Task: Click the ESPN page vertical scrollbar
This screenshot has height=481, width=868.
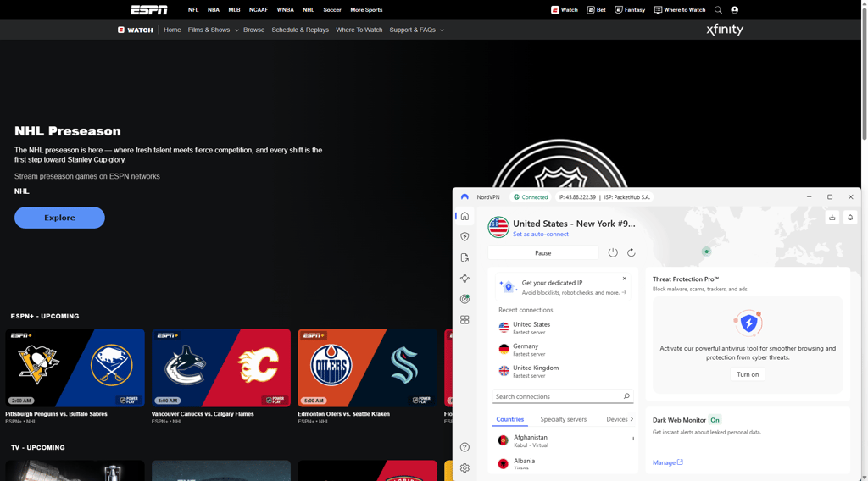Action: pos(864,72)
